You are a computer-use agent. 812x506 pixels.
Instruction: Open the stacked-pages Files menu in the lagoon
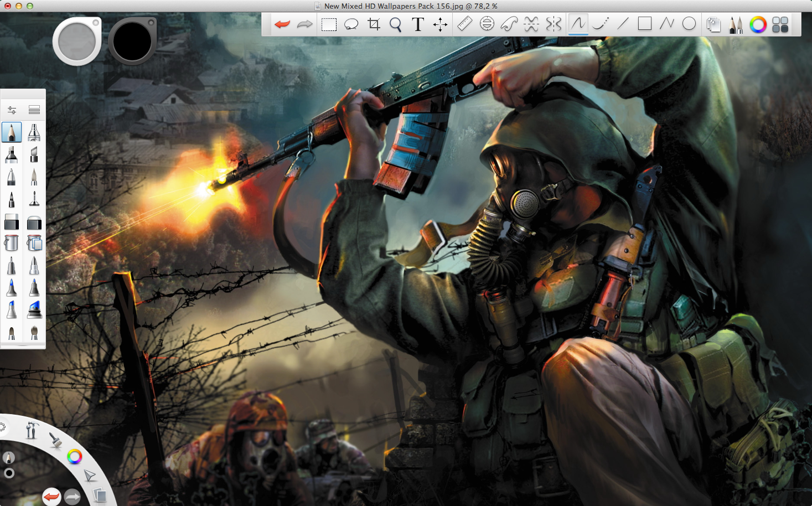99,494
